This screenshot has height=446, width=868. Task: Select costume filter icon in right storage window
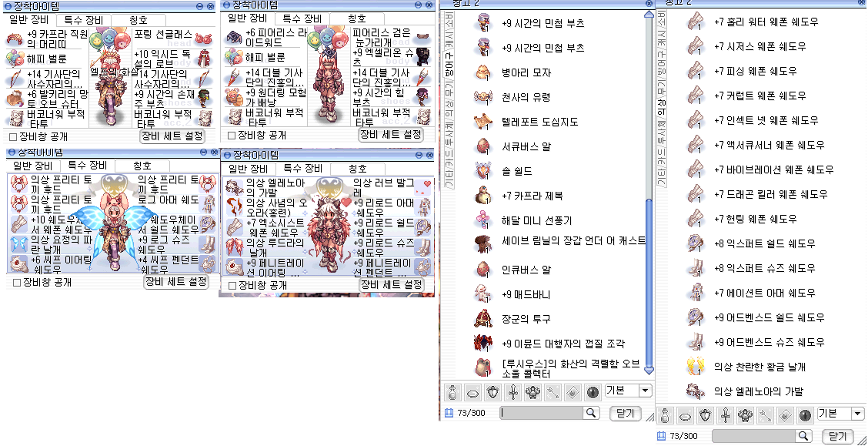point(745,414)
